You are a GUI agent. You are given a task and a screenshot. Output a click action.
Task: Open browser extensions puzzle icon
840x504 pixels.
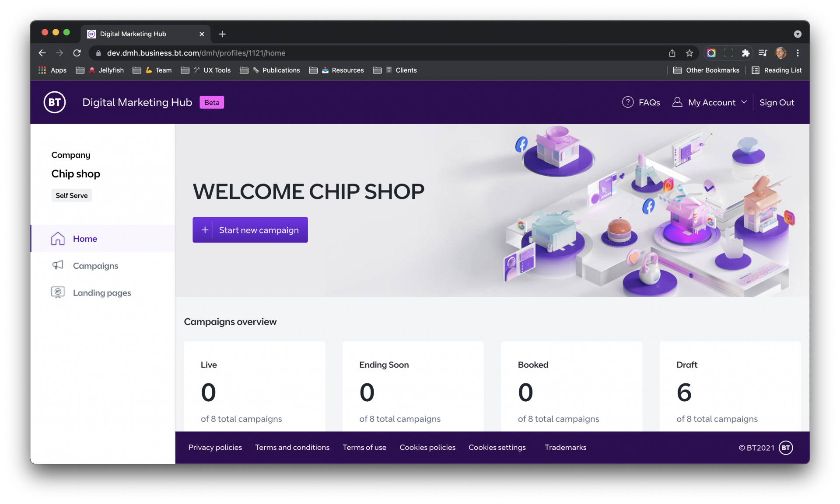click(745, 53)
